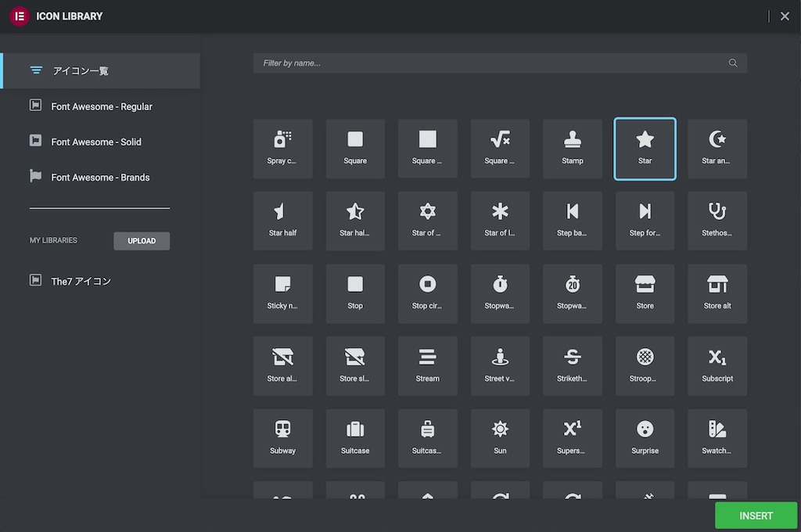Pick the Stream icon

427,365
